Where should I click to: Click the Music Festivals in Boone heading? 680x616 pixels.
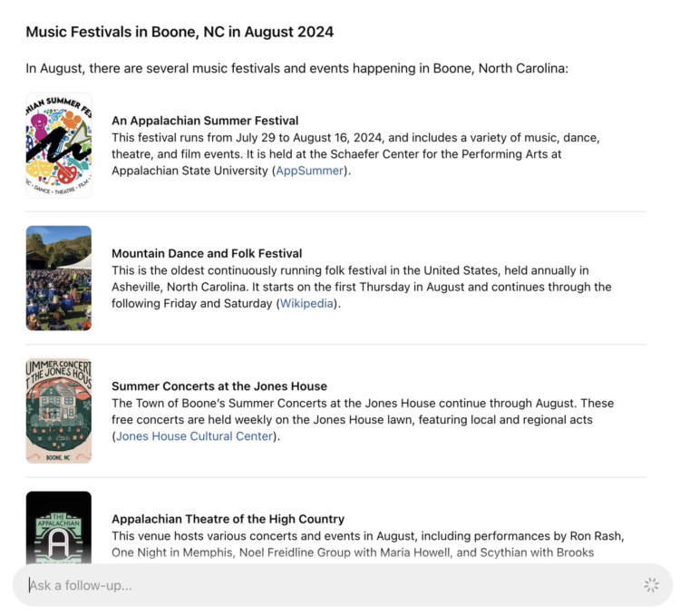tap(180, 32)
